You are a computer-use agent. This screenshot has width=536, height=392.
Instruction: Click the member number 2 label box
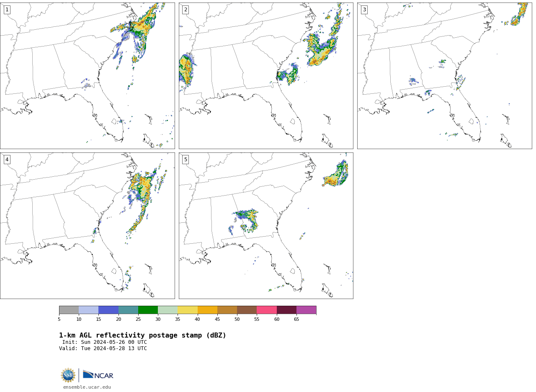tap(186, 10)
